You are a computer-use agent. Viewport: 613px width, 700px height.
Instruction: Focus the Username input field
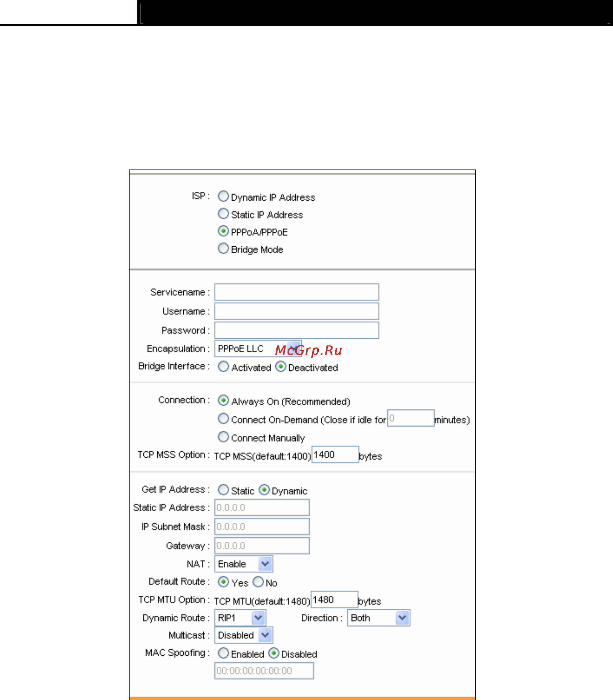297,311
